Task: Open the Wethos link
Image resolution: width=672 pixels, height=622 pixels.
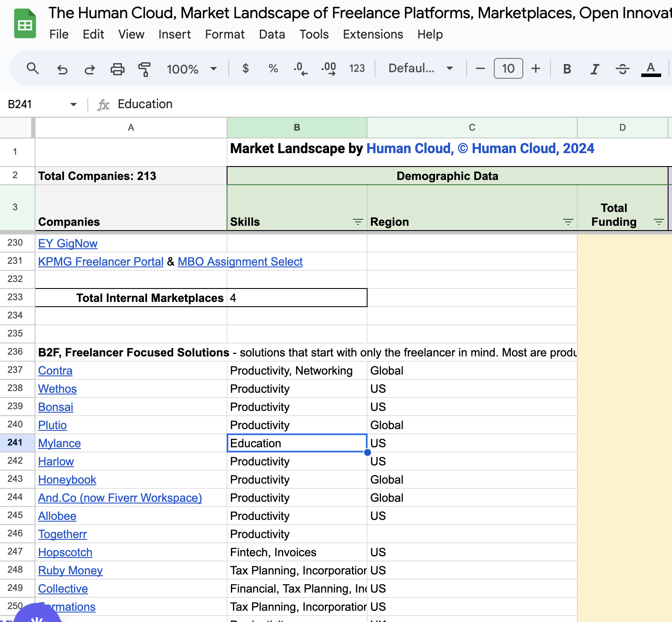Action: click(58, 389)
